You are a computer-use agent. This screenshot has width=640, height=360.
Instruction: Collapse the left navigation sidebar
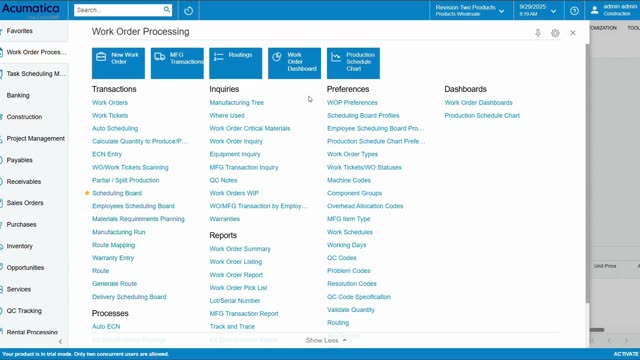[x=60, y=341]
